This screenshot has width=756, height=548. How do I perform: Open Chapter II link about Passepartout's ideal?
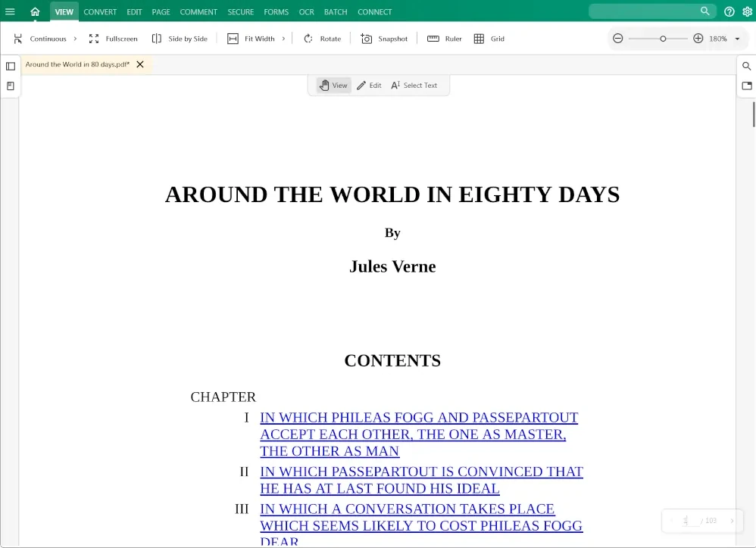click(x=421, y=480)
